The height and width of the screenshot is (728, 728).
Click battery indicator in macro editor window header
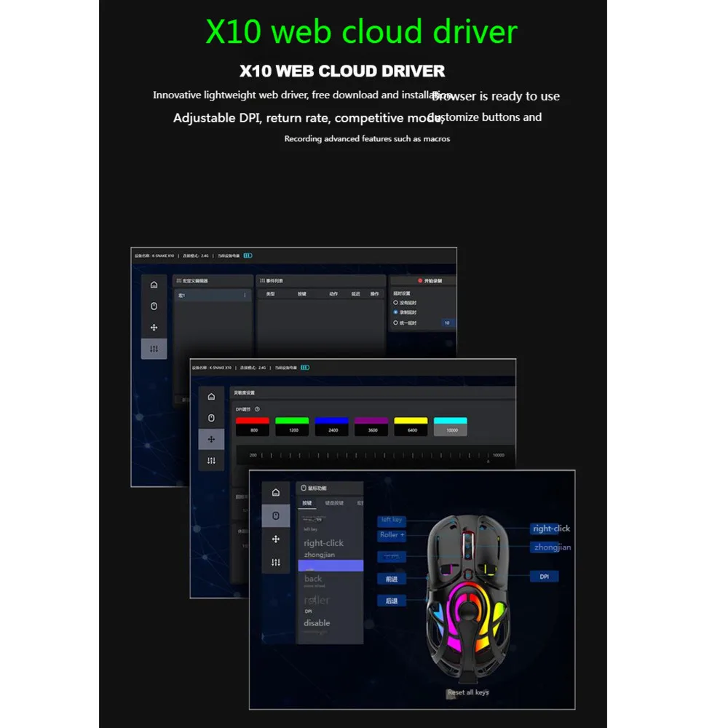click(x=248, y=256)
